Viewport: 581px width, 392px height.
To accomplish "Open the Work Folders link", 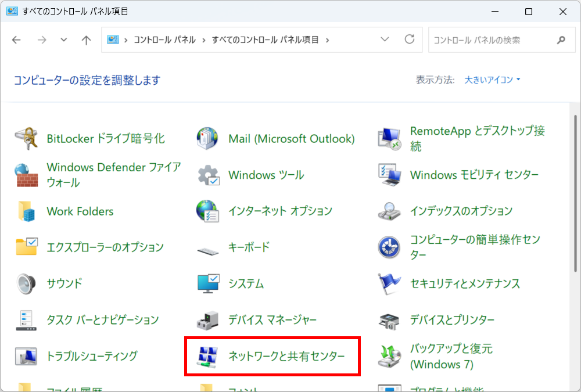I will pos(80,211).
